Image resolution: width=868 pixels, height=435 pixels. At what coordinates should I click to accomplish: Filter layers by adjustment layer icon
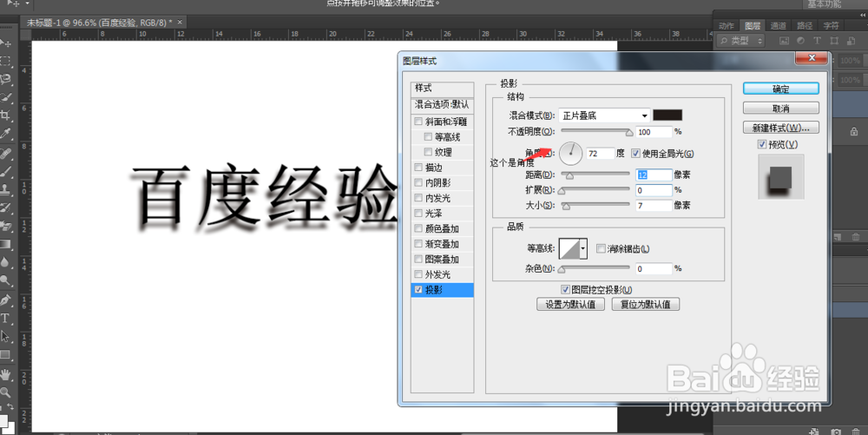[800, 41]
